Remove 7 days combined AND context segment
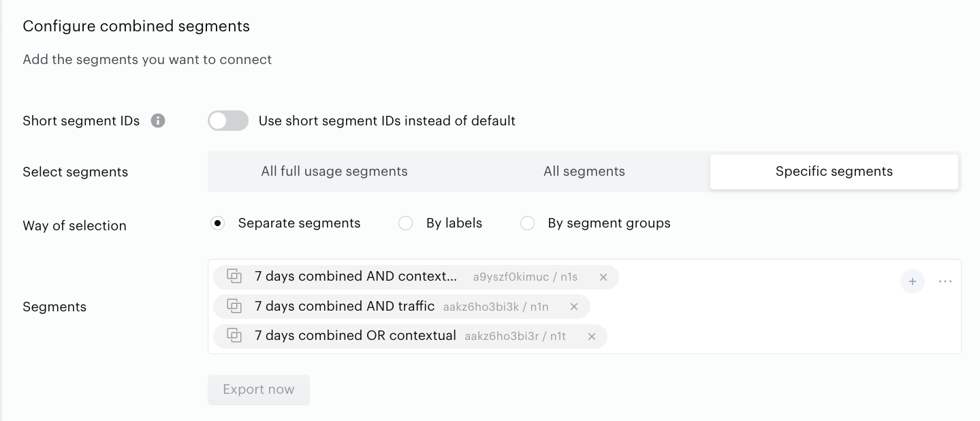The width and height of the screenshot is (980, 421). tap(603, 277)
